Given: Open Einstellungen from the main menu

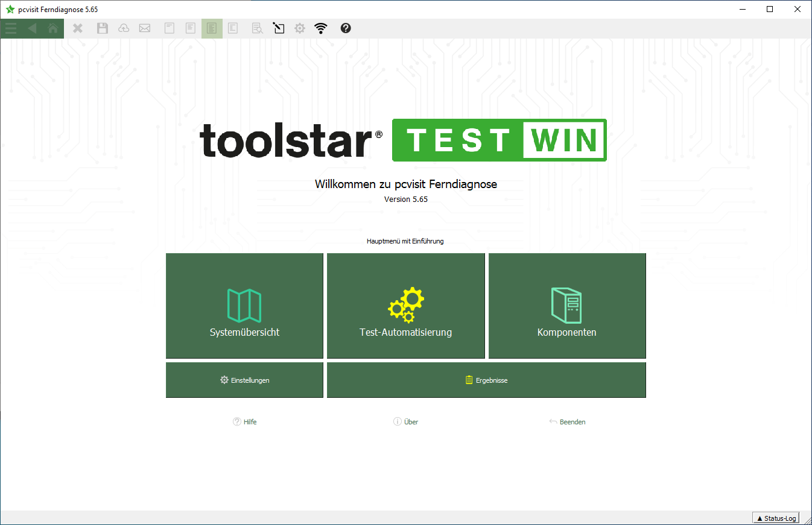Looking at the screenshot, I should click(244, 380).
